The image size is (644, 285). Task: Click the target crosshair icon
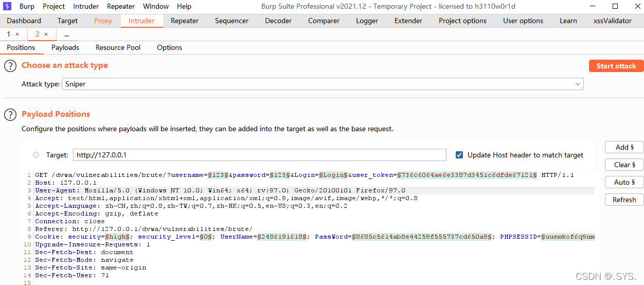(36, 155)
